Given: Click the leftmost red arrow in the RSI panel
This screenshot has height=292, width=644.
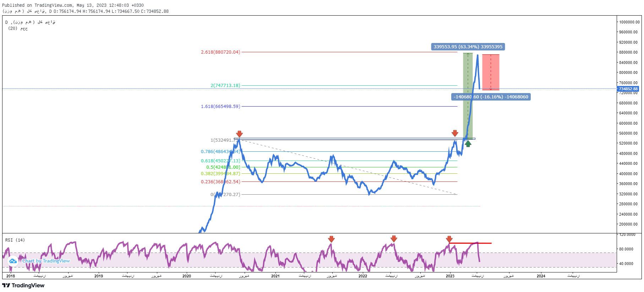Looking at the screenshot, I should tap(331, 239).
